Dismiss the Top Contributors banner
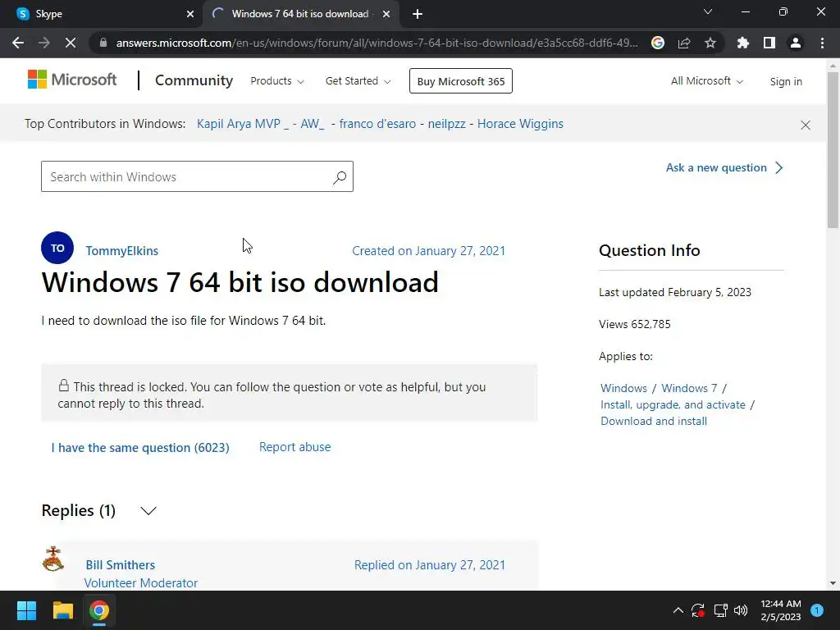 (x=806, y=125)
